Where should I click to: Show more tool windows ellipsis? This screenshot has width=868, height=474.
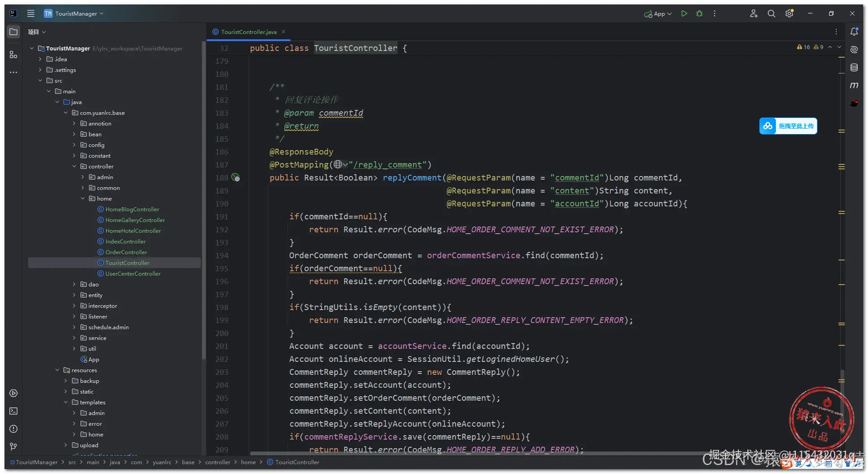(x=13, y=72)
